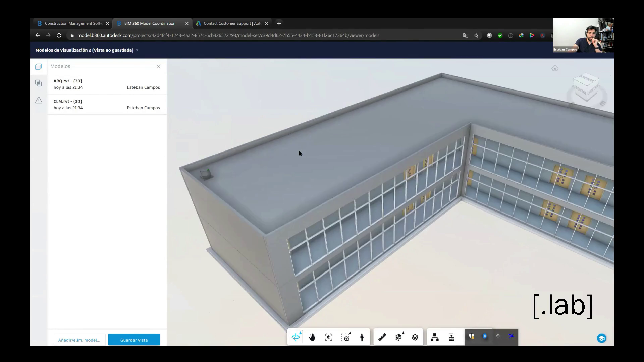Viewport: 644px width, 362px height.
Task: Click Añadir/elim. modelos button
Action: [x=79, y=340]
